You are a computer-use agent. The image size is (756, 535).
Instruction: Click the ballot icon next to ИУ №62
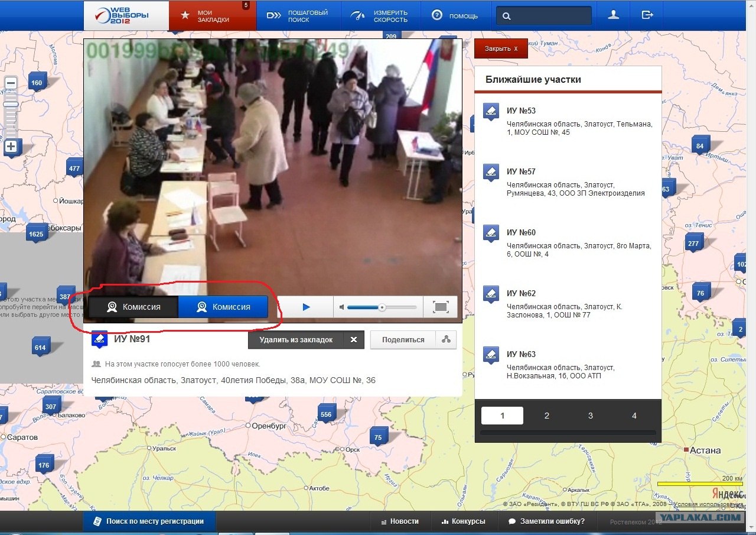pyautogui.click(x=491, y=294)
